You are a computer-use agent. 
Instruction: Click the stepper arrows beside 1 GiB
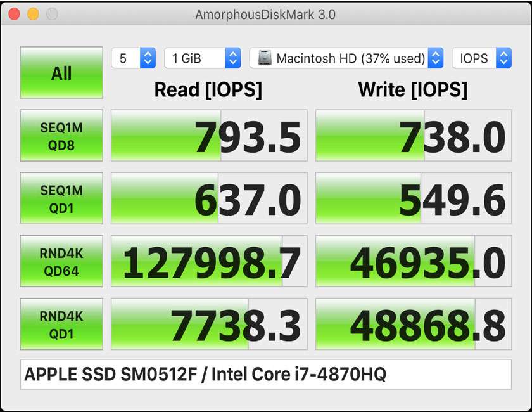pyautogui.click(x=234, y=58)
